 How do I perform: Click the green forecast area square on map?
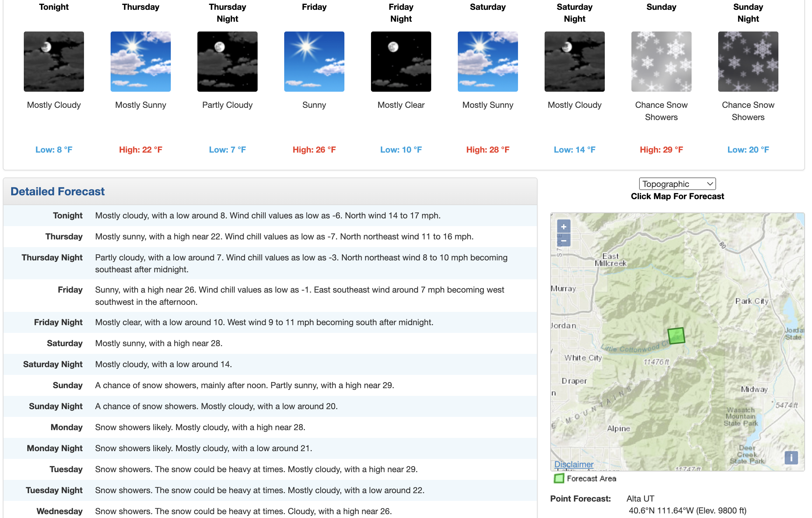[676, 336]
